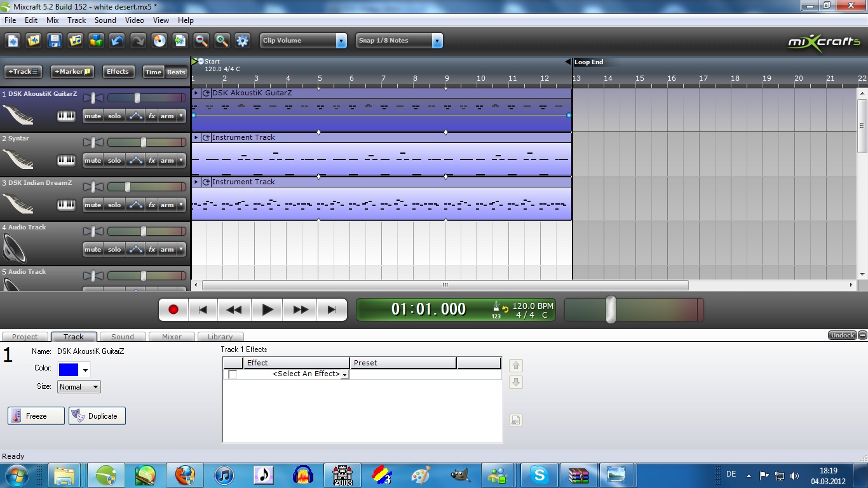
Task: Open the arm options arrow on the Syntar track
Action: point(182,161)
